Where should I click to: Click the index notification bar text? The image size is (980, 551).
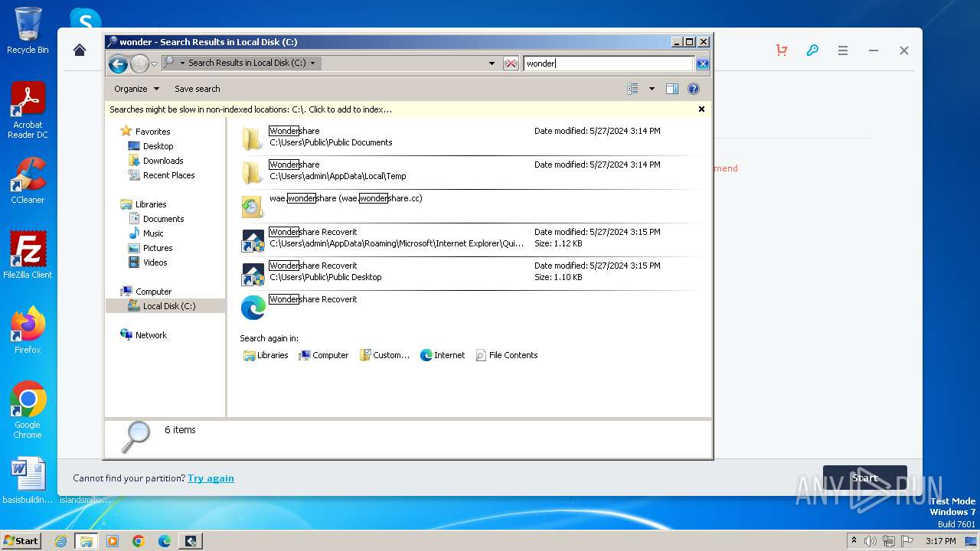(x=251, y=109)
